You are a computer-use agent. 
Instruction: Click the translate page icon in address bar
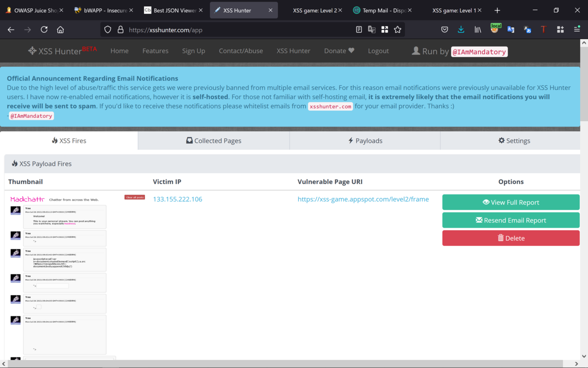[372, 29]
